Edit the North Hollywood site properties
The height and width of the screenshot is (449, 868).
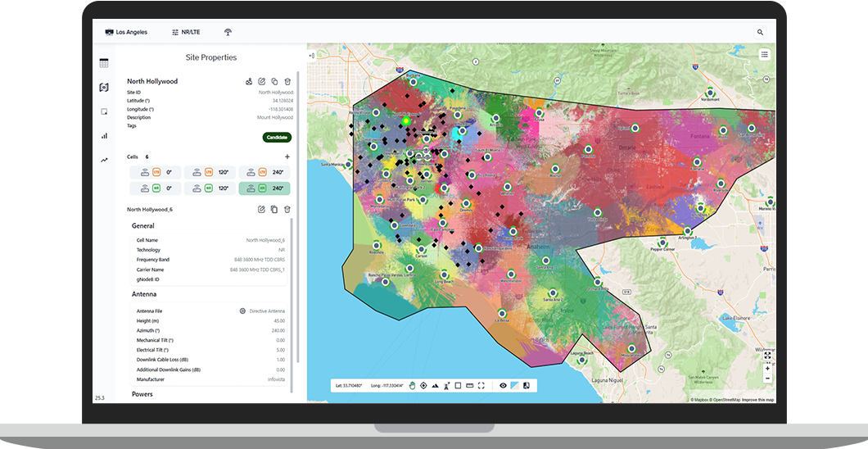click(x=261, y=81)
